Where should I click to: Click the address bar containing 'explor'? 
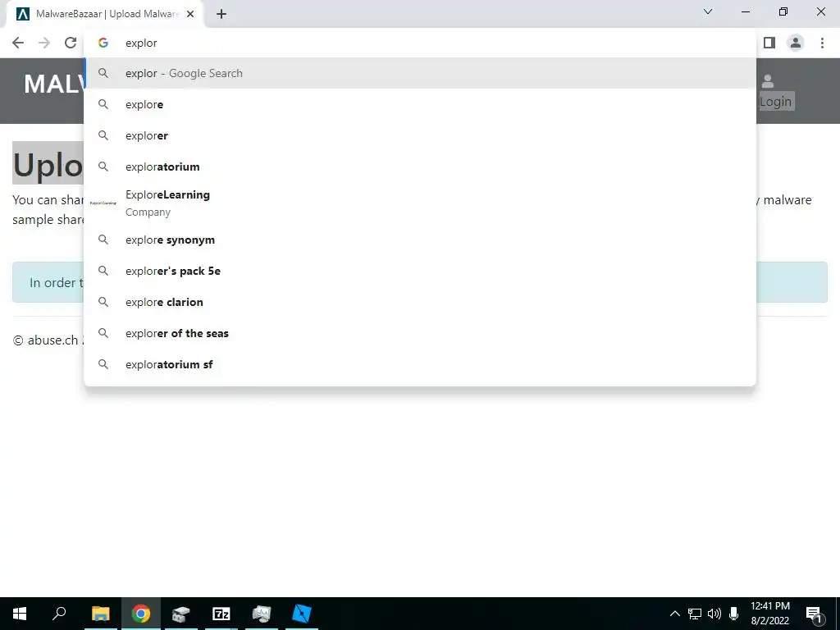[x=420, y=43]
